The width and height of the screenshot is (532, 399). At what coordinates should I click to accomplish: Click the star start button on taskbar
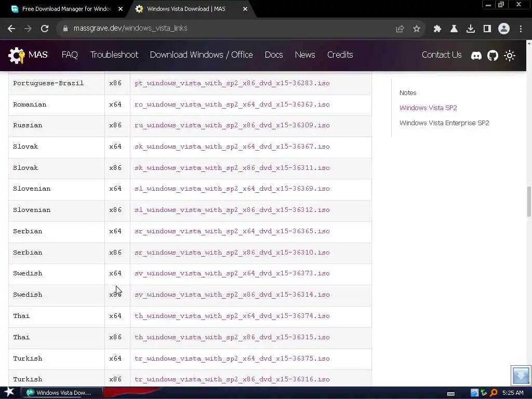point(9,392)
